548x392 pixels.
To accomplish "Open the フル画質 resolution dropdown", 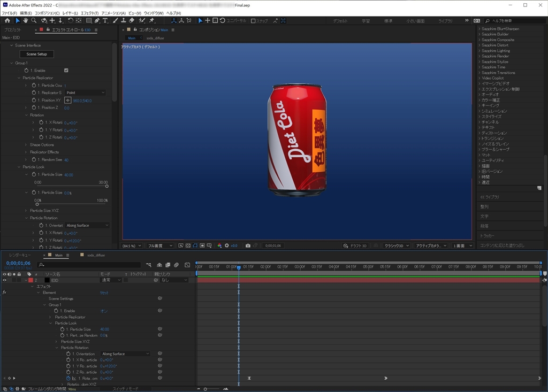I will (161, 245).
